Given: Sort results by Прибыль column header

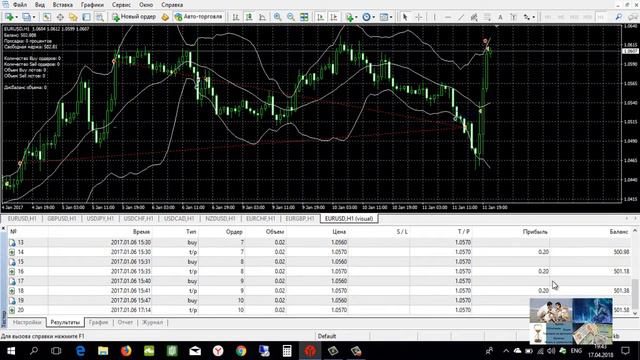Looking at the screenshot, I should tap(535, 232).
